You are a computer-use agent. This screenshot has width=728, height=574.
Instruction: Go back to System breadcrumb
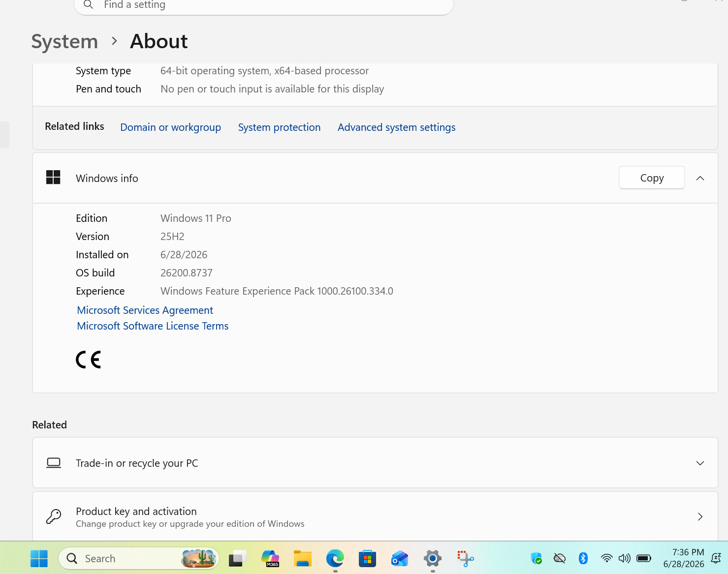(64, 41)
